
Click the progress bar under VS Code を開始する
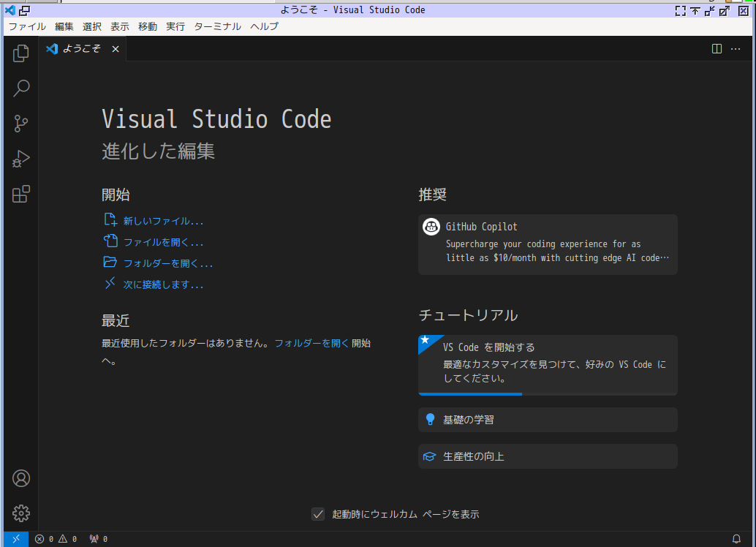pyautogui.click(x=548, y=394)
